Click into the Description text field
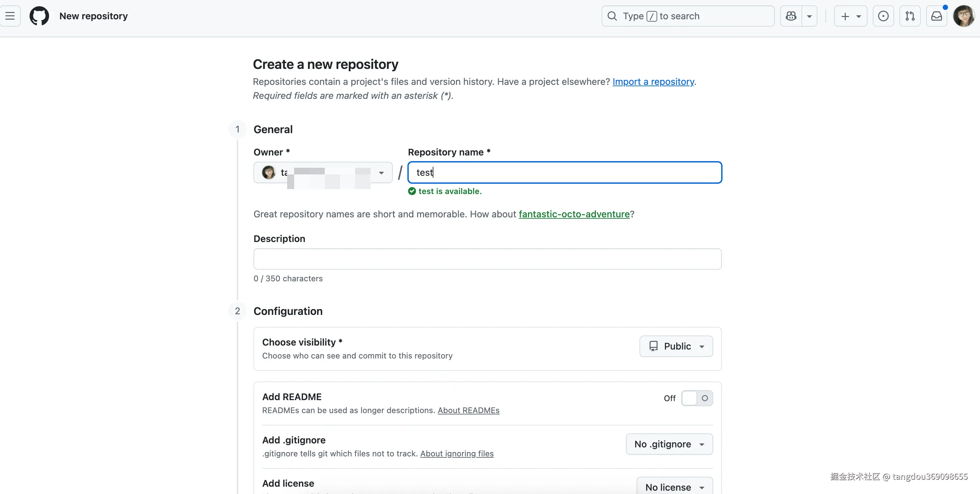The height and width of the screenshot is (494, 980). pos(487,259)
